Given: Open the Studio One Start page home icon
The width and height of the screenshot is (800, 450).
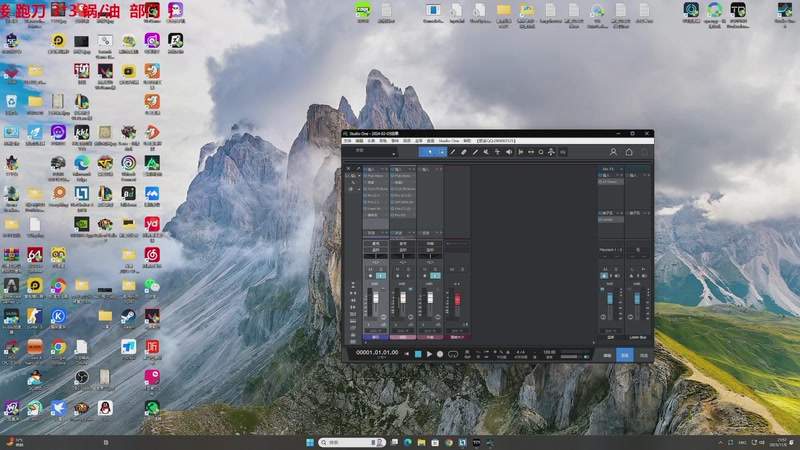Looking at the screenshot, I should [629, 152].
